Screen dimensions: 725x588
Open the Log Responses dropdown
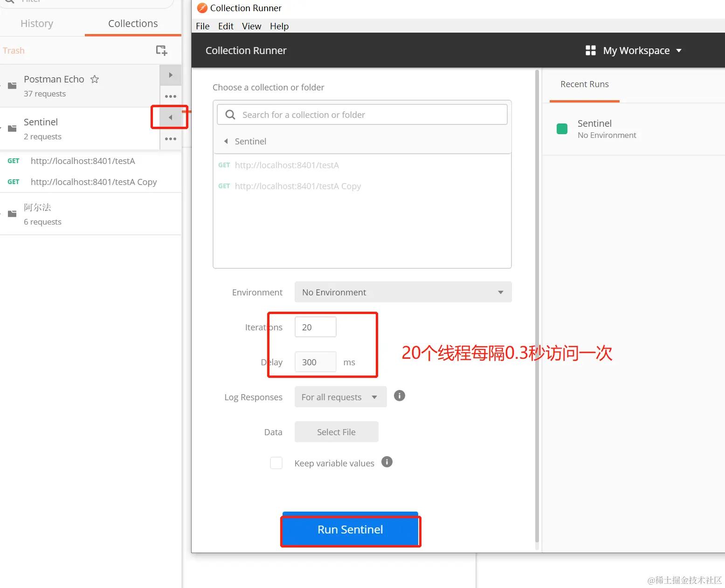tap(341, 397)
